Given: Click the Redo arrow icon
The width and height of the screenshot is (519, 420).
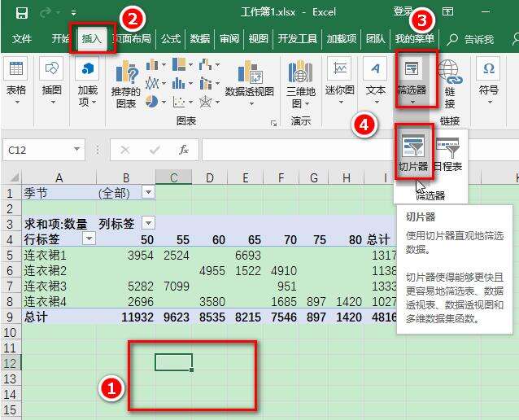Looking at the screenshot, I should [x=46, y=13].
